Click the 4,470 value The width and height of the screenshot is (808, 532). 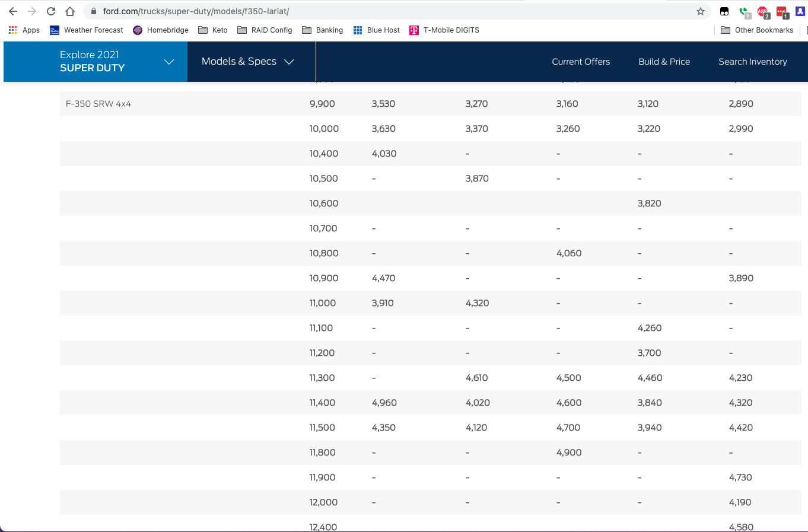tap(383, 278)
